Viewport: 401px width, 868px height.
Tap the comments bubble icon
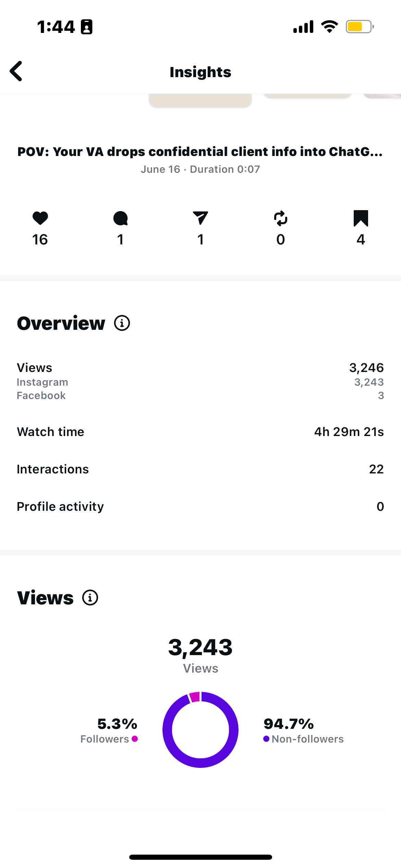120,218
